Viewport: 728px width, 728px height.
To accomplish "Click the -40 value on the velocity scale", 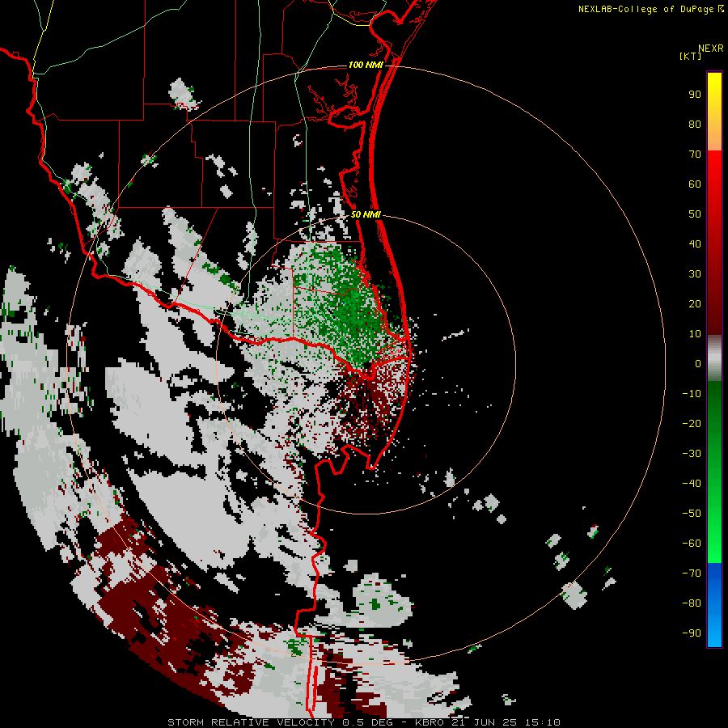I will coord(692,484).
